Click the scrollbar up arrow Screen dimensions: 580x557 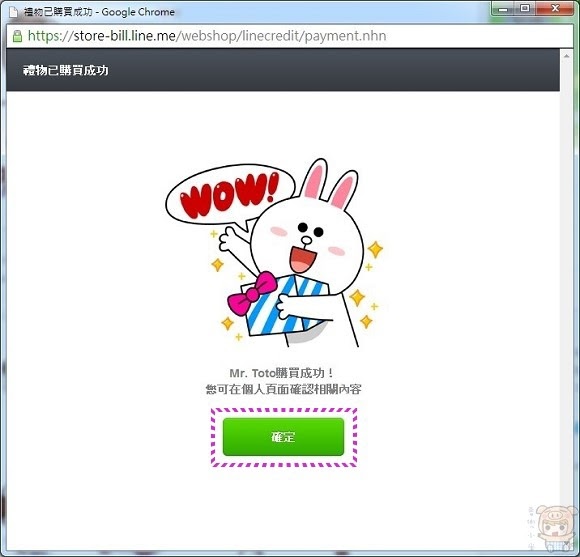566,56
